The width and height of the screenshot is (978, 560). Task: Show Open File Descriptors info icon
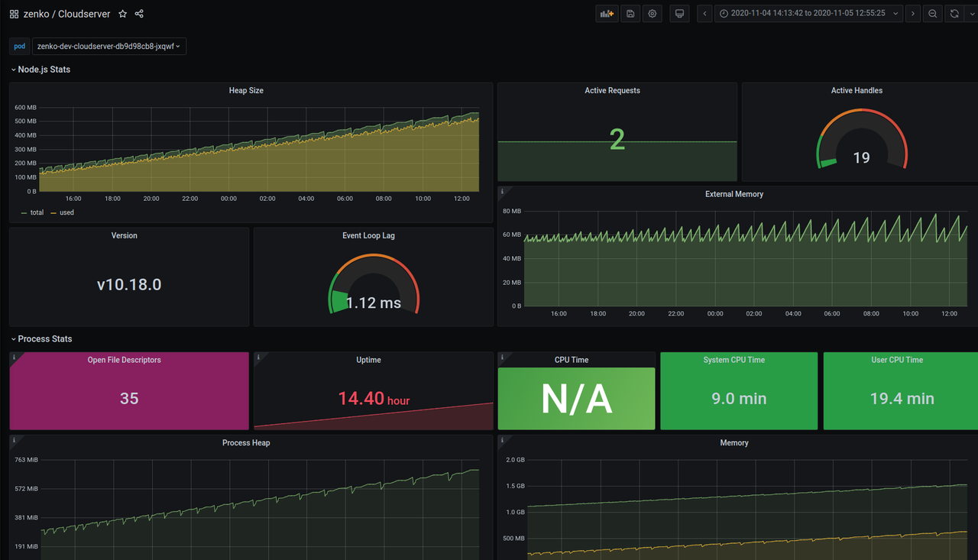(x=14, y=357)
